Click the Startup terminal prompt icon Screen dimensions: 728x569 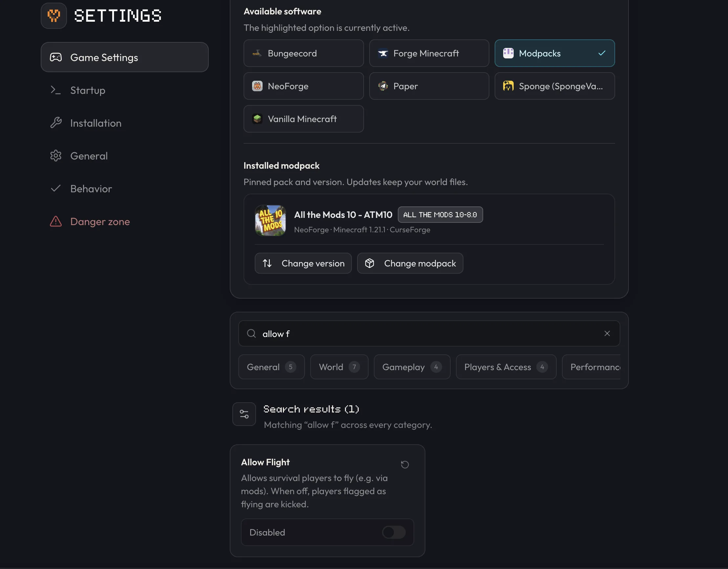pos(56,90)
